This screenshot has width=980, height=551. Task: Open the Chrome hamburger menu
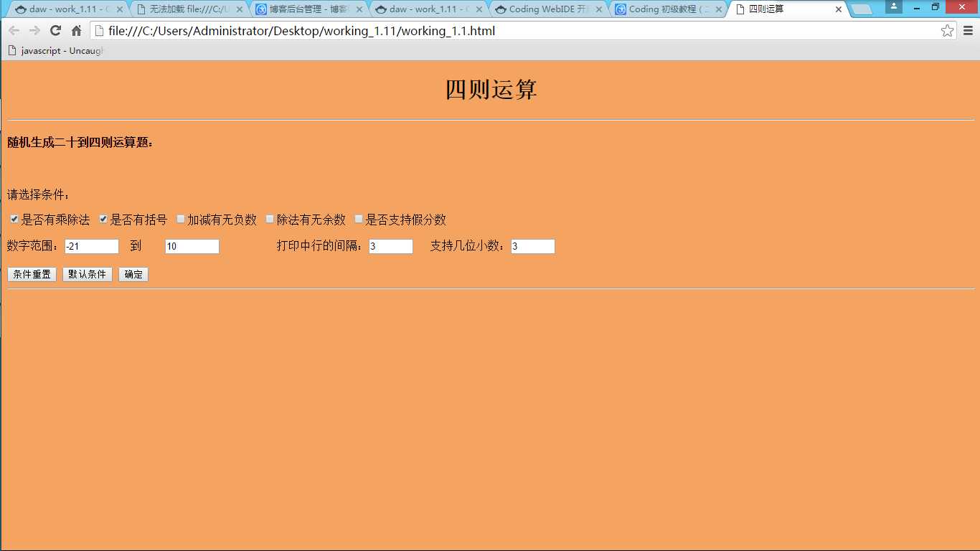(968, 31)
